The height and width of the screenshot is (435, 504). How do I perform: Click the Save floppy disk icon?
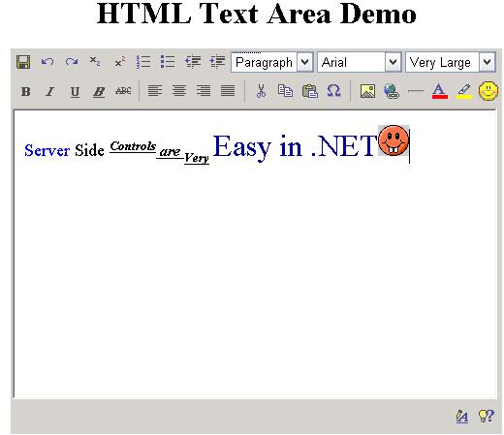(23, 62)
